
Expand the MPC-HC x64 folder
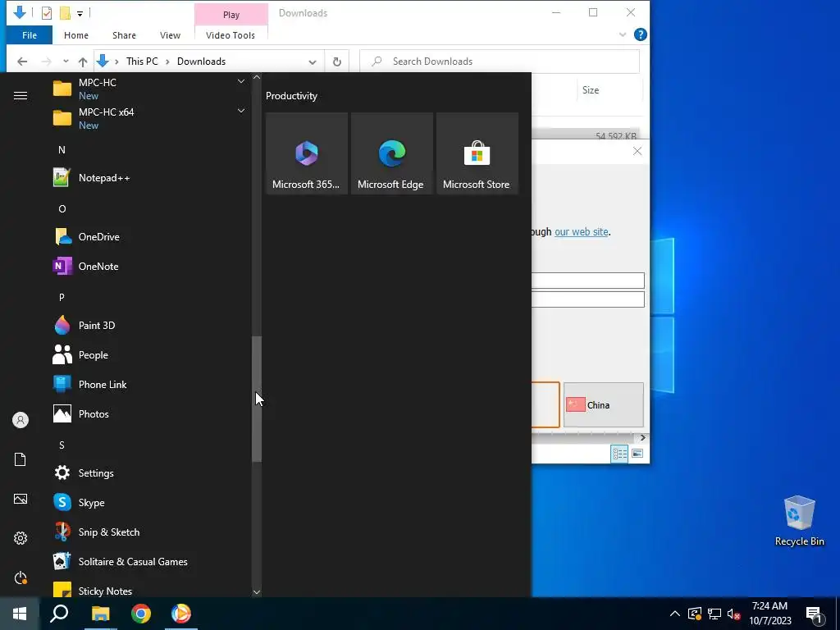point(241,111)
